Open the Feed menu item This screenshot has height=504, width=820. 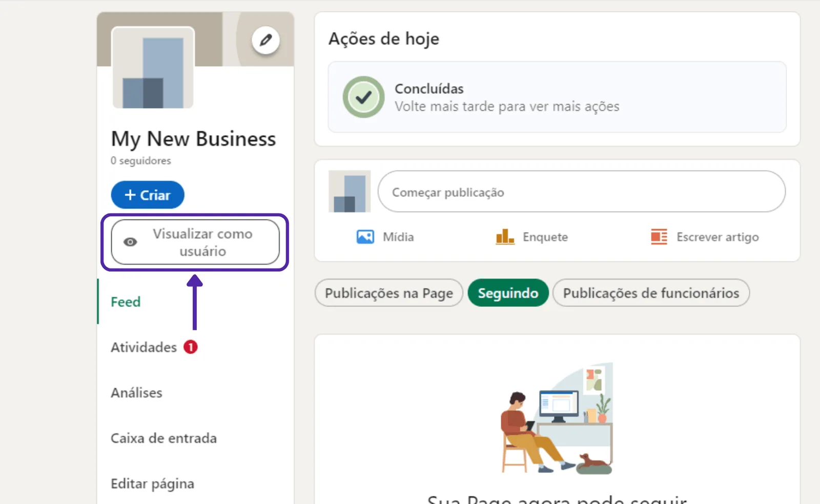click(x=126, y=302)
